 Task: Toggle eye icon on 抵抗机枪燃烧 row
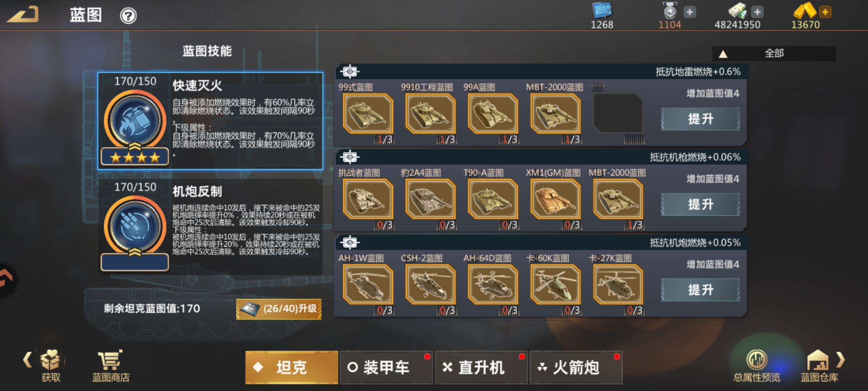[x=350, y=157]
